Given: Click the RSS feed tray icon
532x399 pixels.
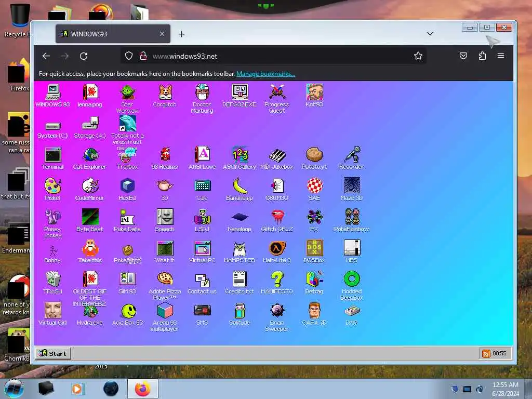Looking at the screenshot, I should (486, 354).
